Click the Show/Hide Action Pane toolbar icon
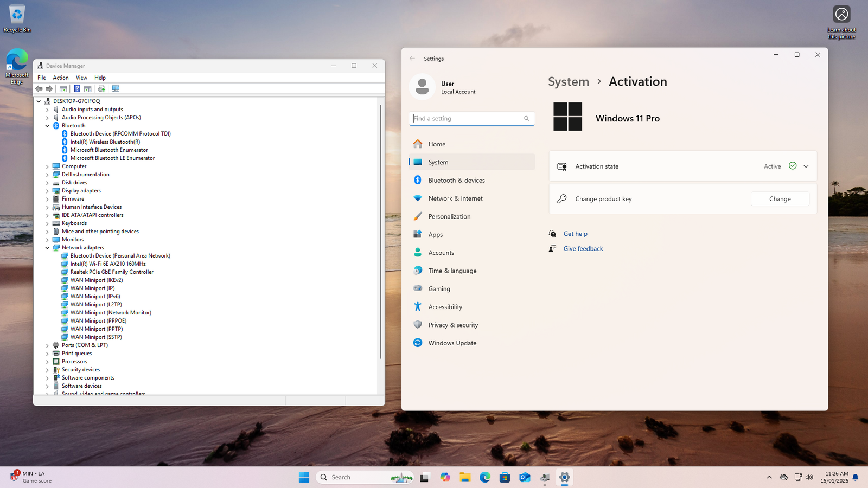 coord(87,89)
